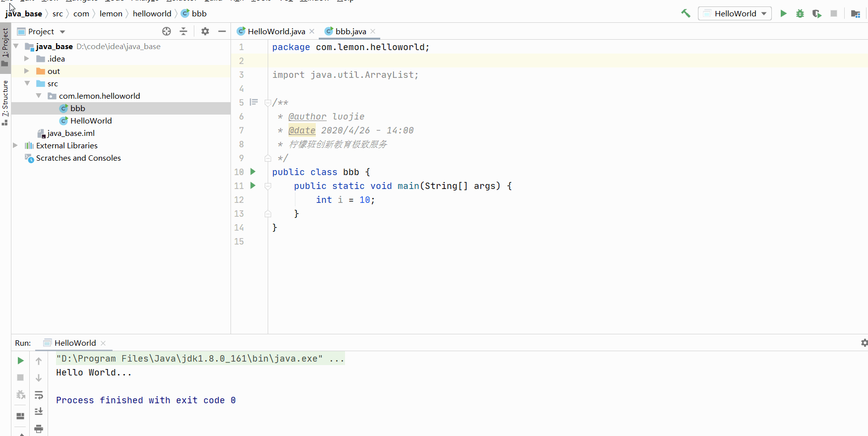Click the Build Project hammer icon

(x=686, y=13)
